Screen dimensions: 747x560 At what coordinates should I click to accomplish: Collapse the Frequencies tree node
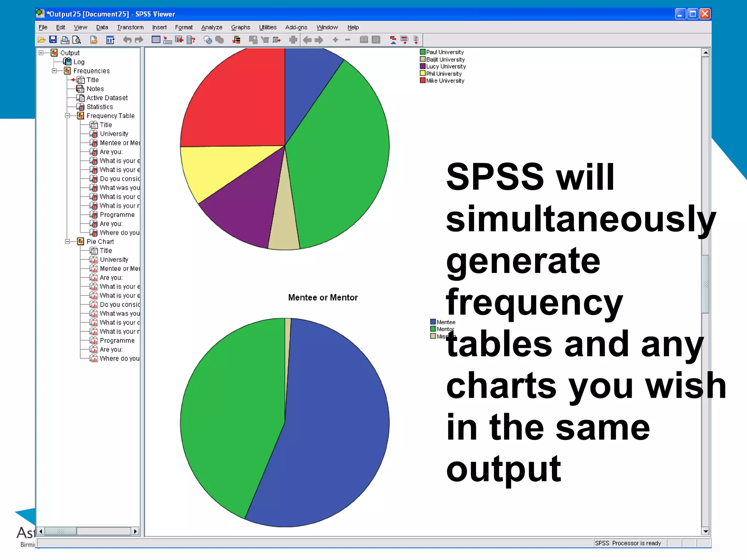(54, 71)
